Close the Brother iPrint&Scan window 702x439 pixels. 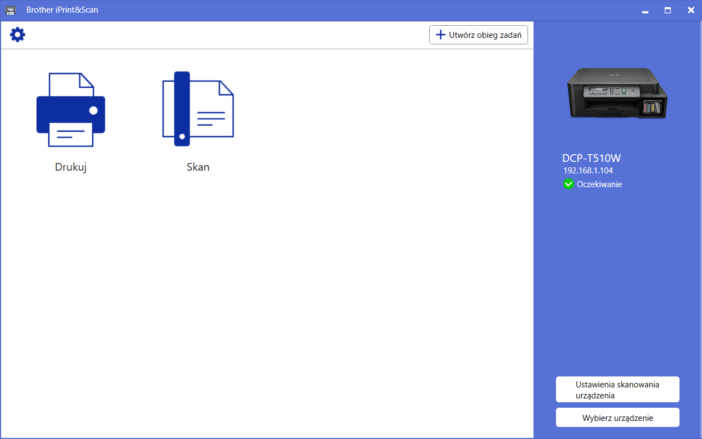click(691, 10)
